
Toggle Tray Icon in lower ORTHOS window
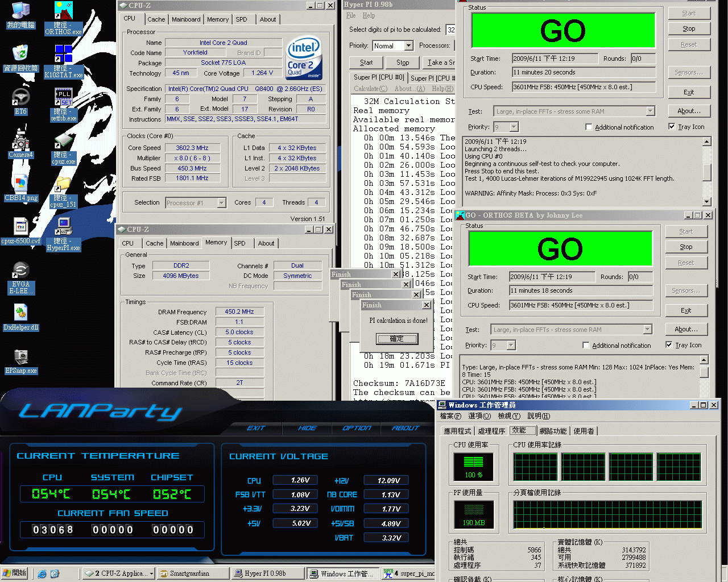(669, 345)
